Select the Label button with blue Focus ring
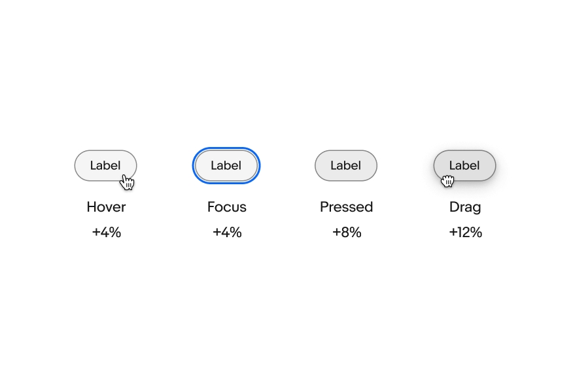 coord(226,165)
